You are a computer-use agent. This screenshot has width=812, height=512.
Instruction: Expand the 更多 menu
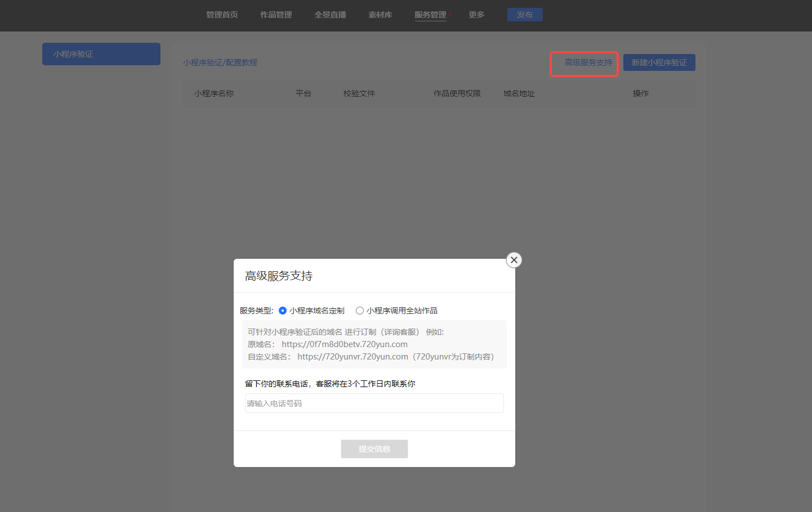[x=476, y=15]
